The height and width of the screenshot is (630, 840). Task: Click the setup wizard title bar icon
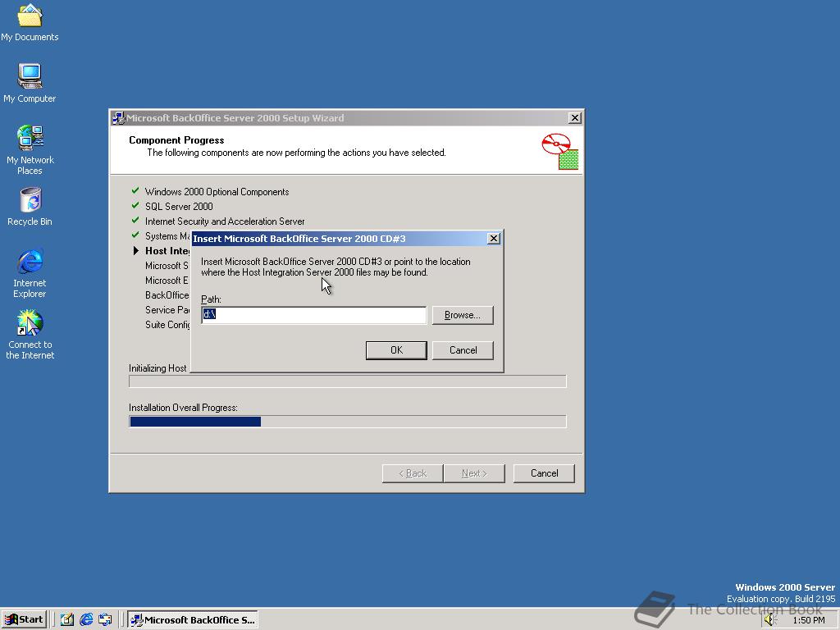pos(118,118)
